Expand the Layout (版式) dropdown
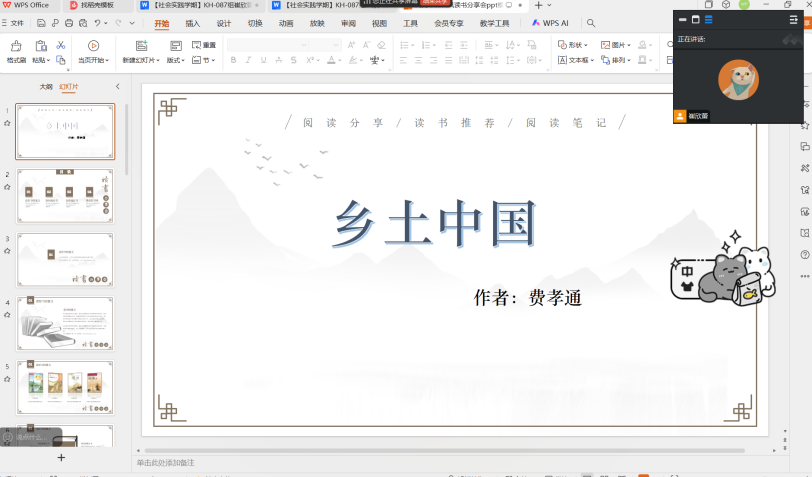This screenshot has width=812, height=477. click(x=175, y=60)
